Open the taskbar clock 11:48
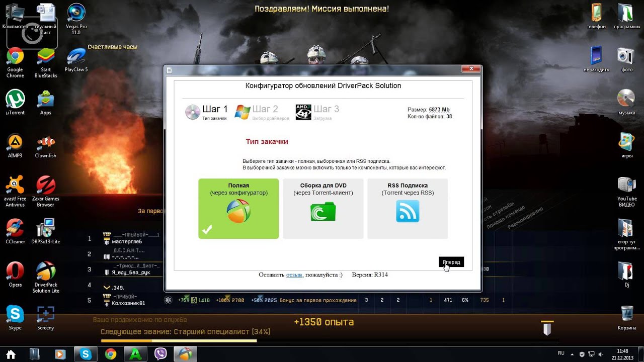Viewport: 644px width, 362px height. coord(622,354)
